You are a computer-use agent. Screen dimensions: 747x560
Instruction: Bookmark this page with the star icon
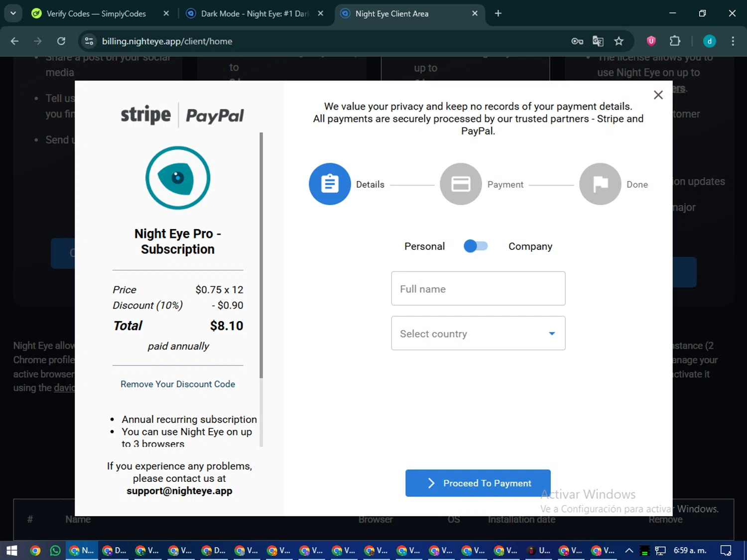point(619,41)
